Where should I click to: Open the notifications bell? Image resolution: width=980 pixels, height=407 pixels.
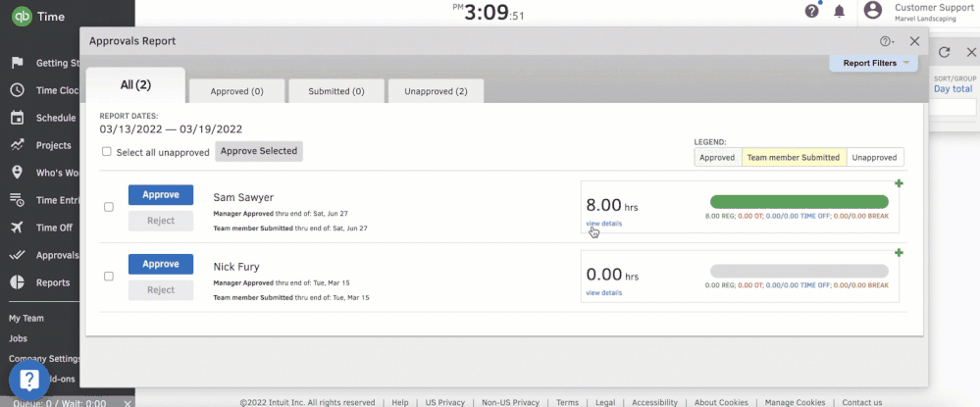[840, 11]
